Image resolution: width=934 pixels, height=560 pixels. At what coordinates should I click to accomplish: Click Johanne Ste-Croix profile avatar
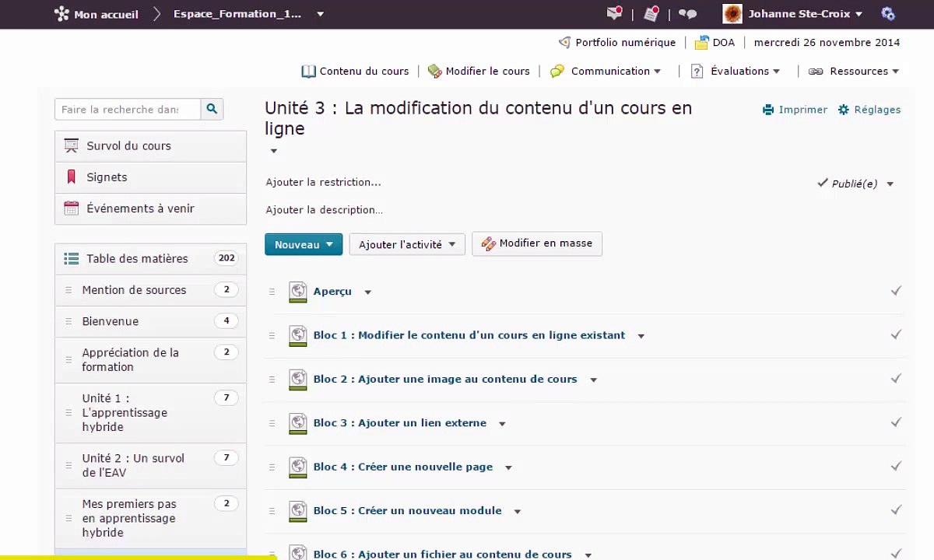732,13
